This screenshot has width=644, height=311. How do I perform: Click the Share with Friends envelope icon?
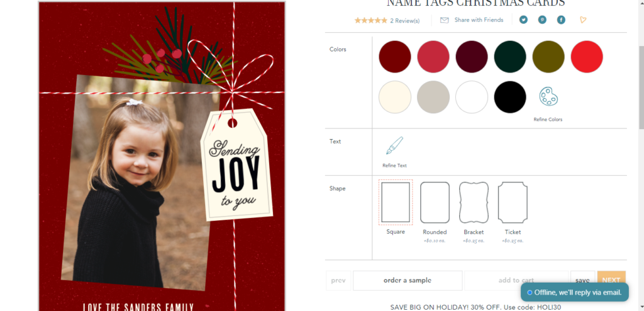click(445, 20)
